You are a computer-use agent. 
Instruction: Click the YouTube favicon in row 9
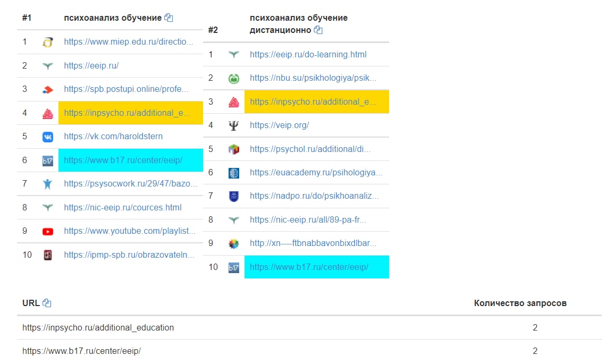(47, 232)
